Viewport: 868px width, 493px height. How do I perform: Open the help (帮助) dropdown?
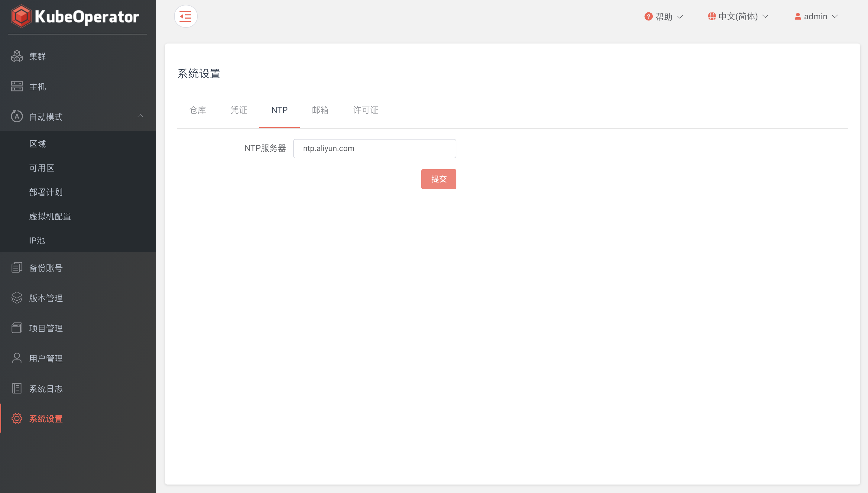click(663, 17)
